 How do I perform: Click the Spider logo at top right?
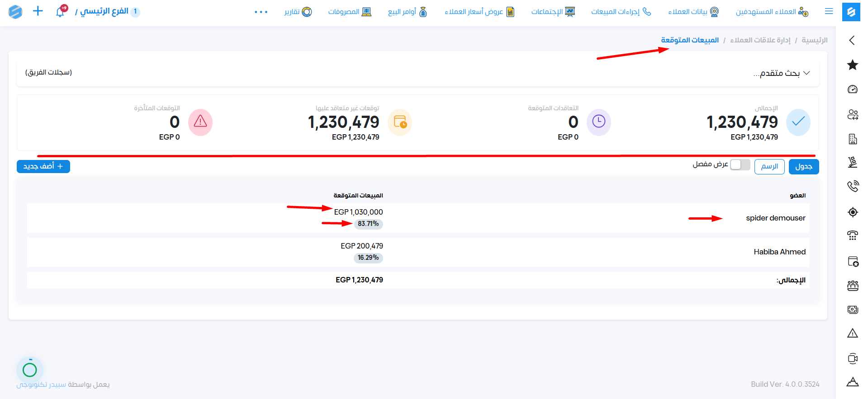851,12
